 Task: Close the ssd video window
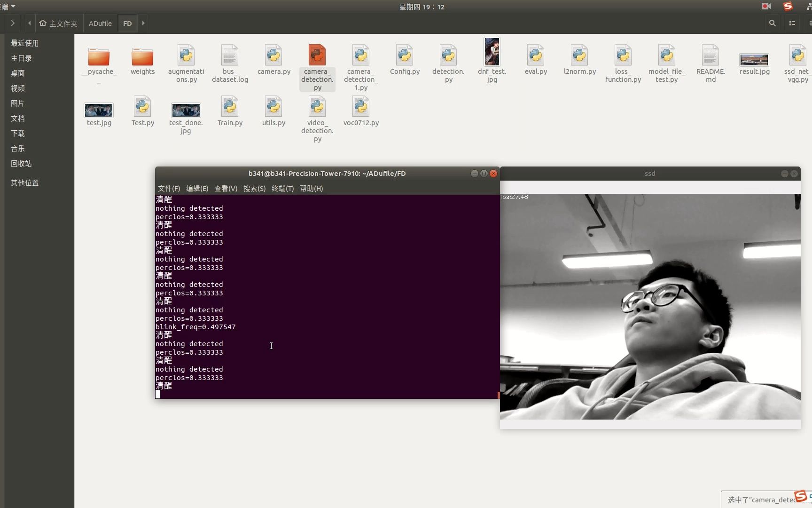tap(794, 174)
